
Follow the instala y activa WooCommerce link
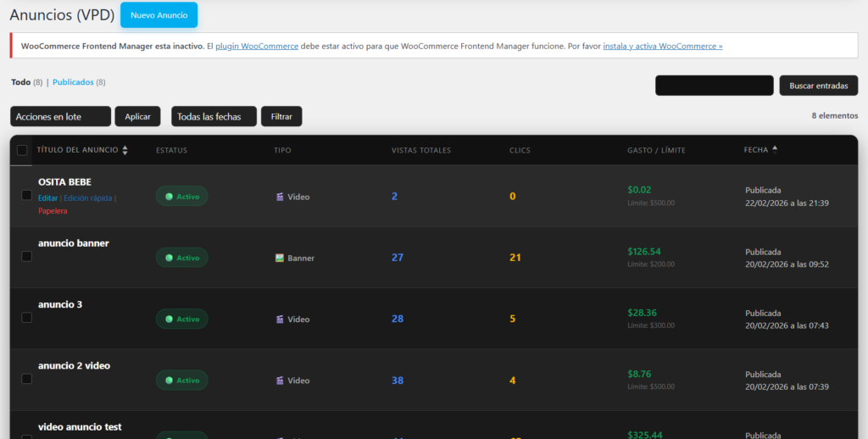click(662, 46)
